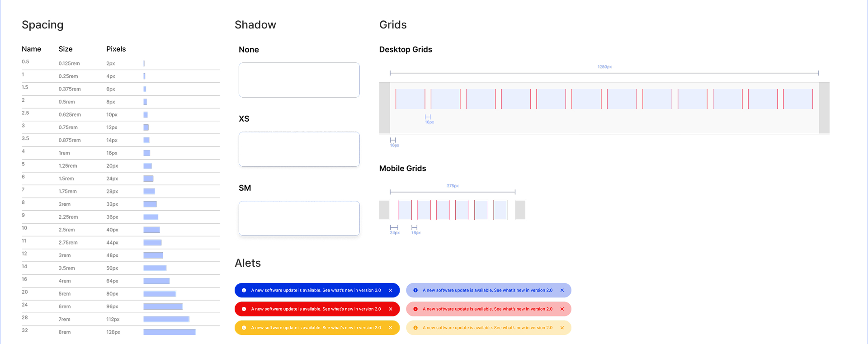The height and width of the screenshot is (344, 868).
Task: Select the SM shadow card
Action: [299, 218]
